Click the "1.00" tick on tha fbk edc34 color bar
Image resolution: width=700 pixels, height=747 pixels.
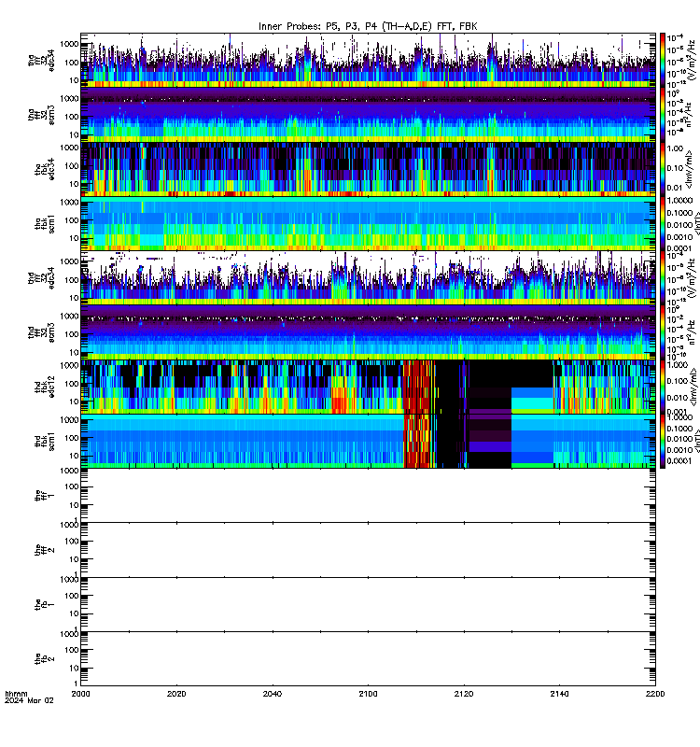(x=675, y=148)
